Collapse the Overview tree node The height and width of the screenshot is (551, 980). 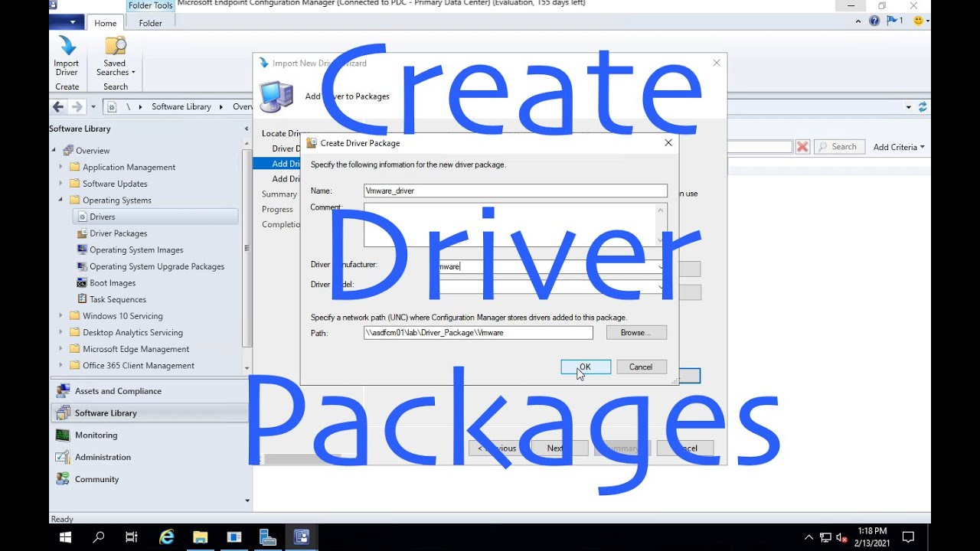coord(54,150)
